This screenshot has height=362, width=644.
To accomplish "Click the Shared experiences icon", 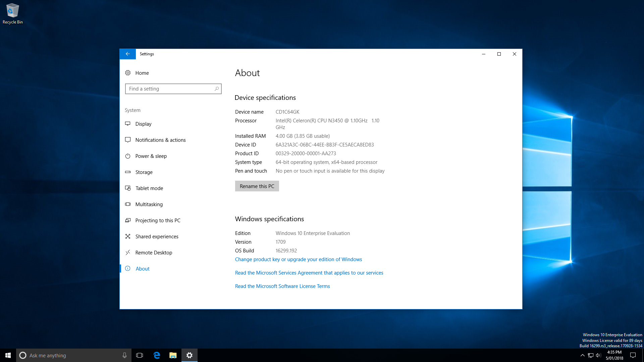I will coord(128,236).
